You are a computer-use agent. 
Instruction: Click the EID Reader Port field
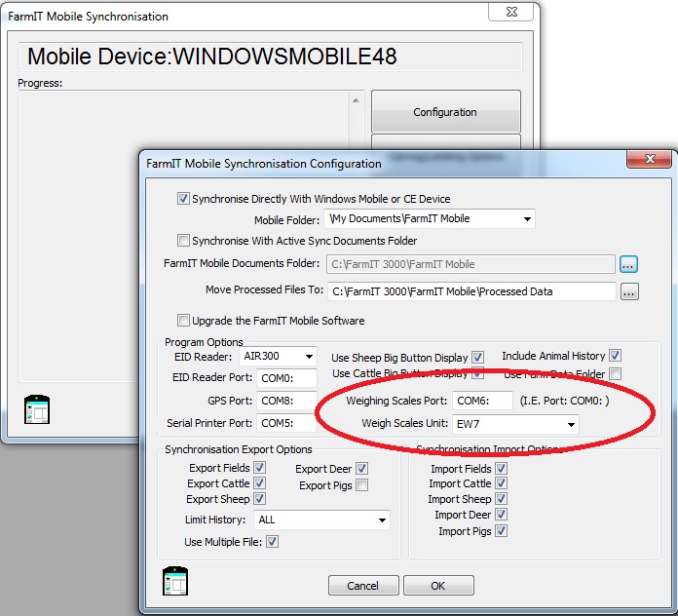click(x=286, y=378)
